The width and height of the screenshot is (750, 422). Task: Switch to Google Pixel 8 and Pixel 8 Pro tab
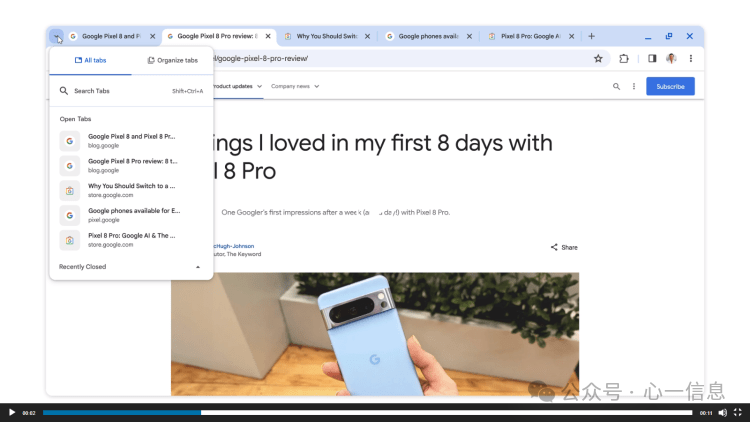coord(113,36)
